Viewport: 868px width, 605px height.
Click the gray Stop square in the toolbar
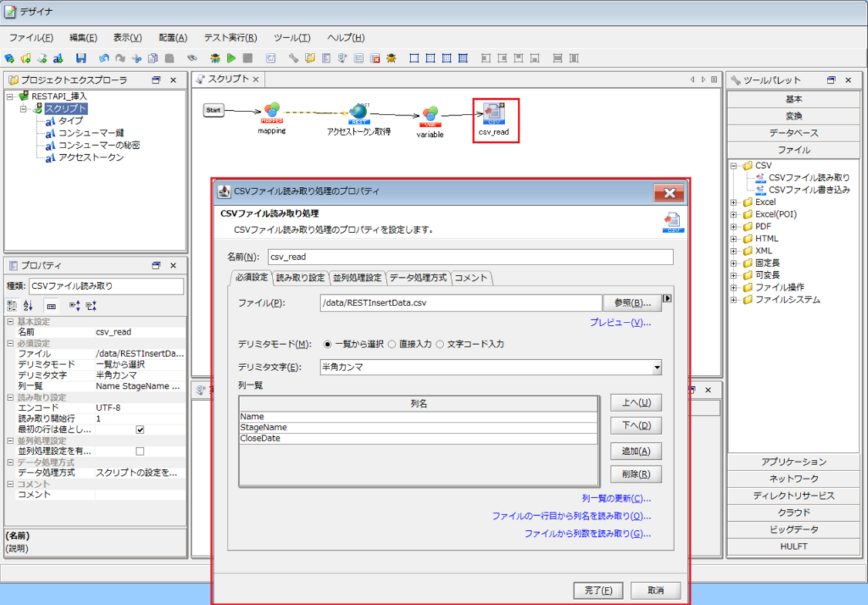[248, 58]
